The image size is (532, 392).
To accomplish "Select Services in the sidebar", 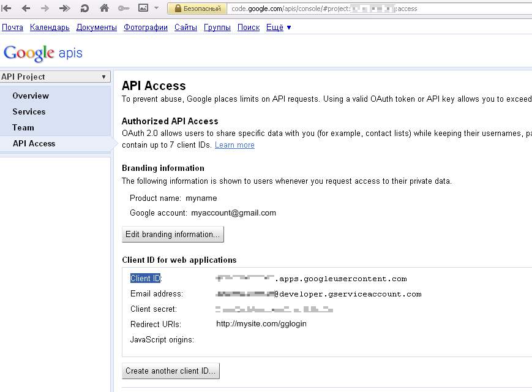I will [29, 111].
